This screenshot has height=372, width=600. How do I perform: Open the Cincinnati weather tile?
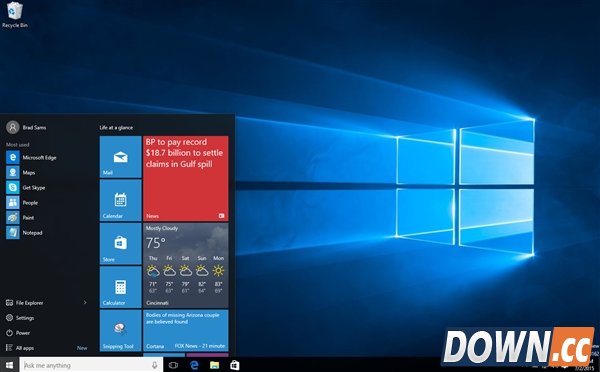coord(186,266)
